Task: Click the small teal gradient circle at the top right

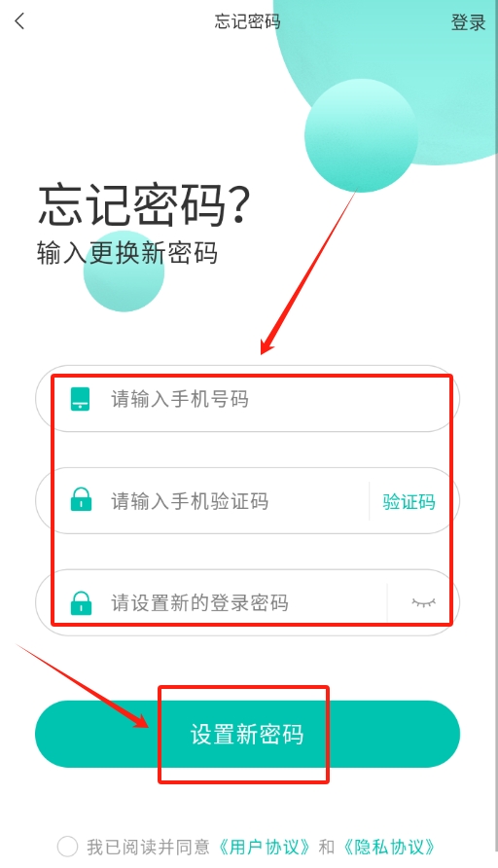Action: pyautogui.click(x=361, y=135)
